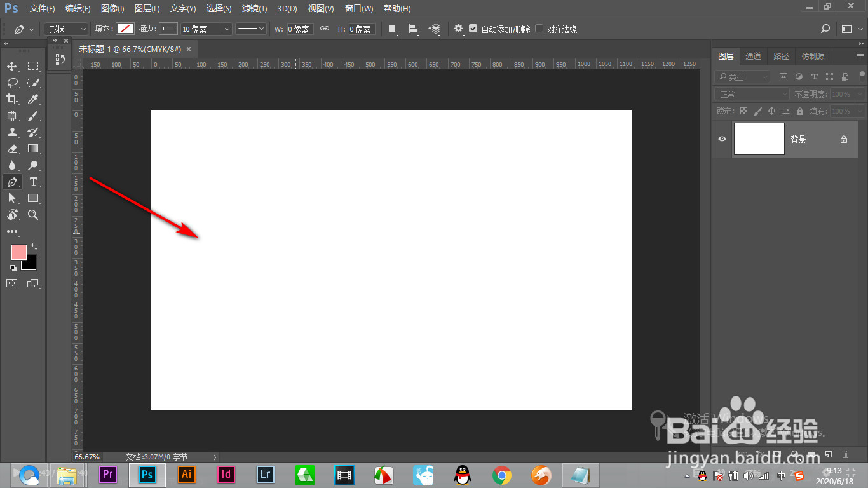The height and width of the screenshot is (488, 868).
Task: Select the Move tool
Action: click(x=12, y=66)
